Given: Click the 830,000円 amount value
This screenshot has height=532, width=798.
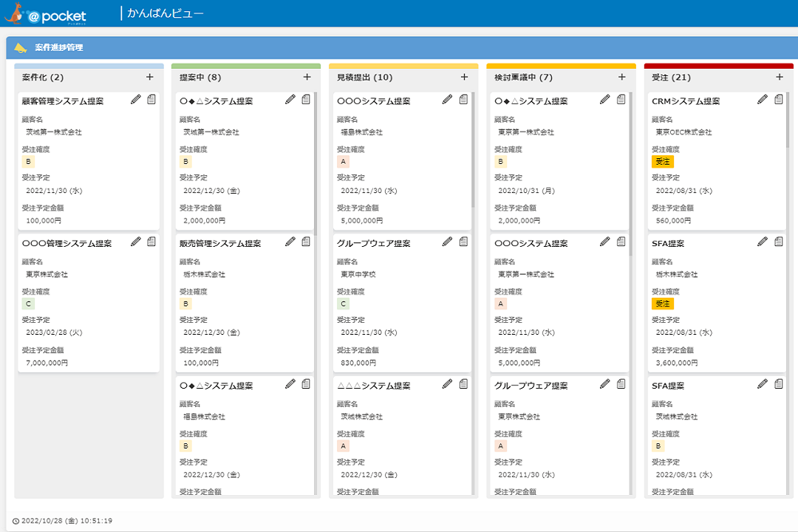Looking at the screenshot, I should (358, 363).
